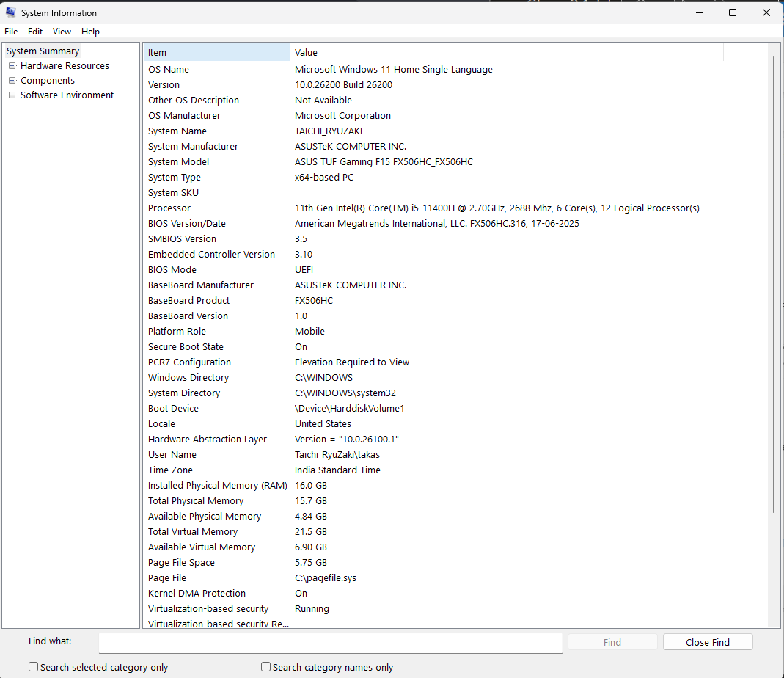
Task: Click '\Device\HarddiskVolume1' boot device value
Action: click(350, 409)
